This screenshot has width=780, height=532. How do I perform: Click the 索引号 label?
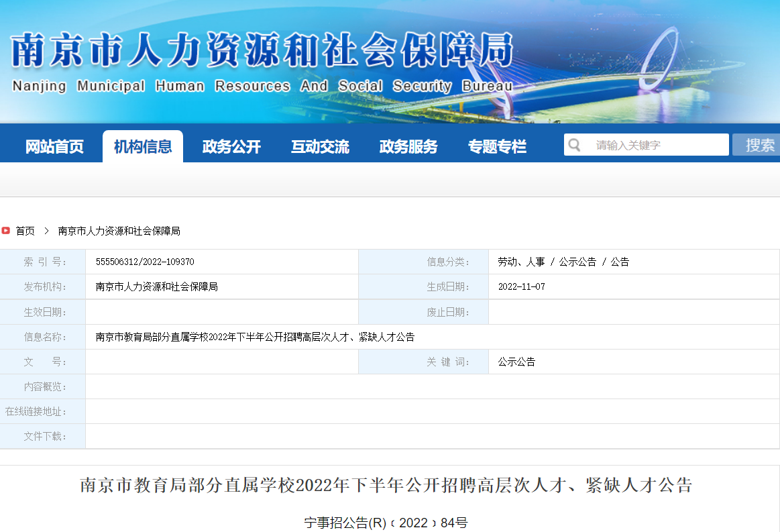point(45,262)
